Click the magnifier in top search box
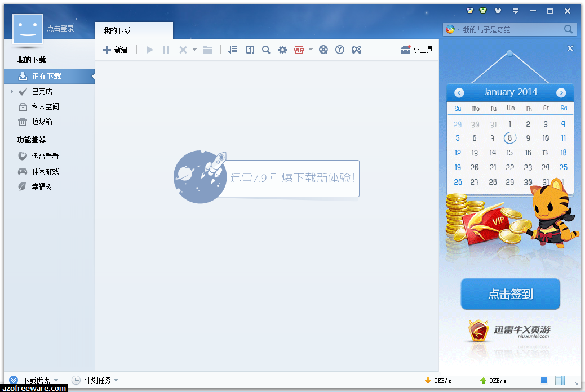 568,29
